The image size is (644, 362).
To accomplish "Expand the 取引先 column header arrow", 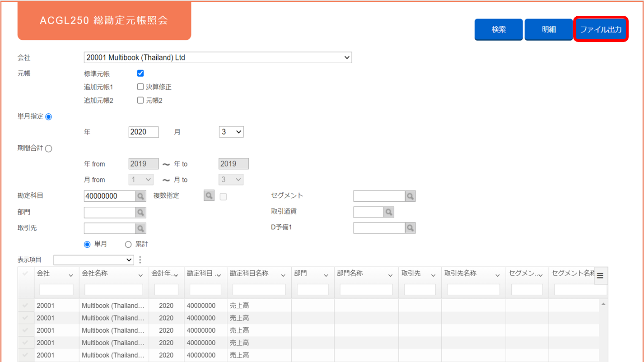I will 433,275.
